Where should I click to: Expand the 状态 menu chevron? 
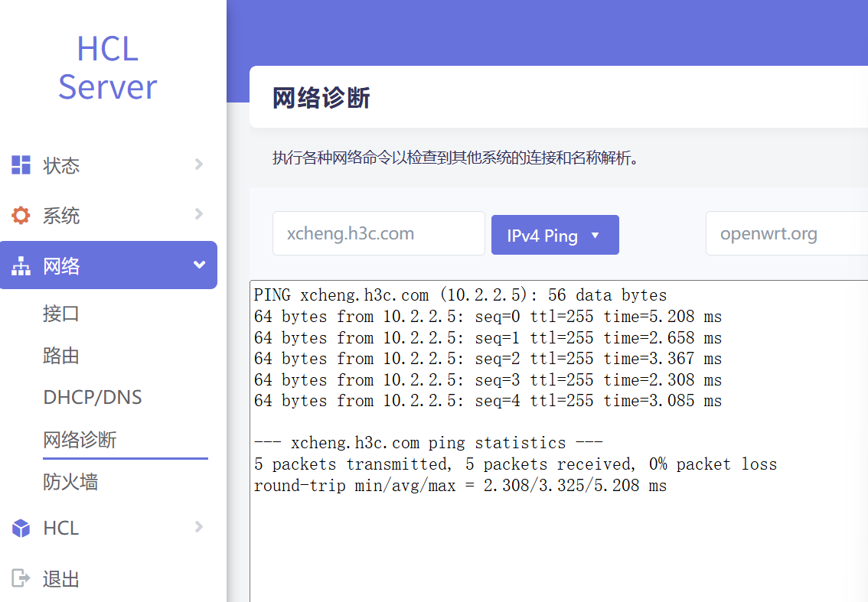199,164
